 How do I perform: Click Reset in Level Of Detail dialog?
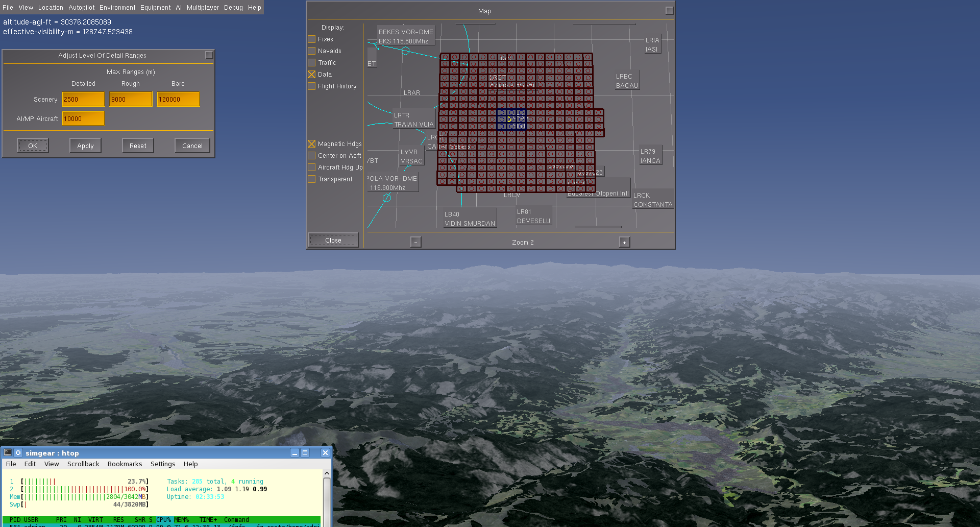click(x=138, y=146)
